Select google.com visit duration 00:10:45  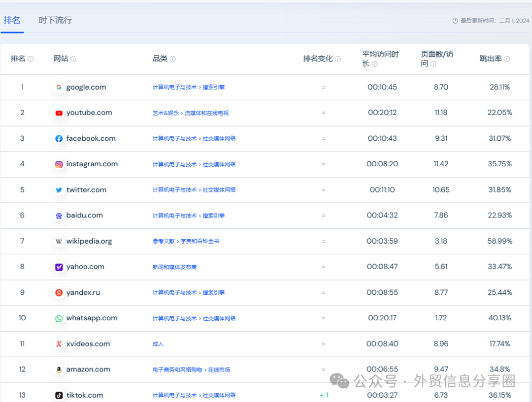point(382,87)
